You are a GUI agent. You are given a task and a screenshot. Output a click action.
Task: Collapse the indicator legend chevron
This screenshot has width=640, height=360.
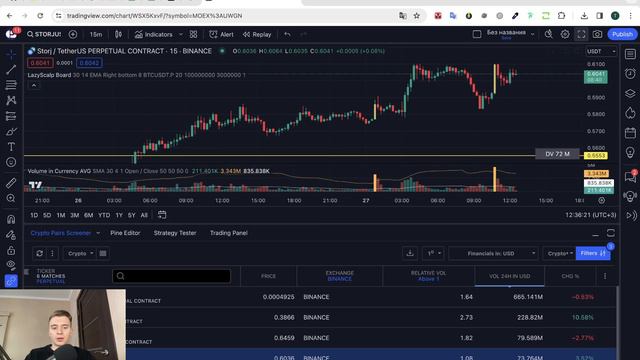click(x=34, y=85)
